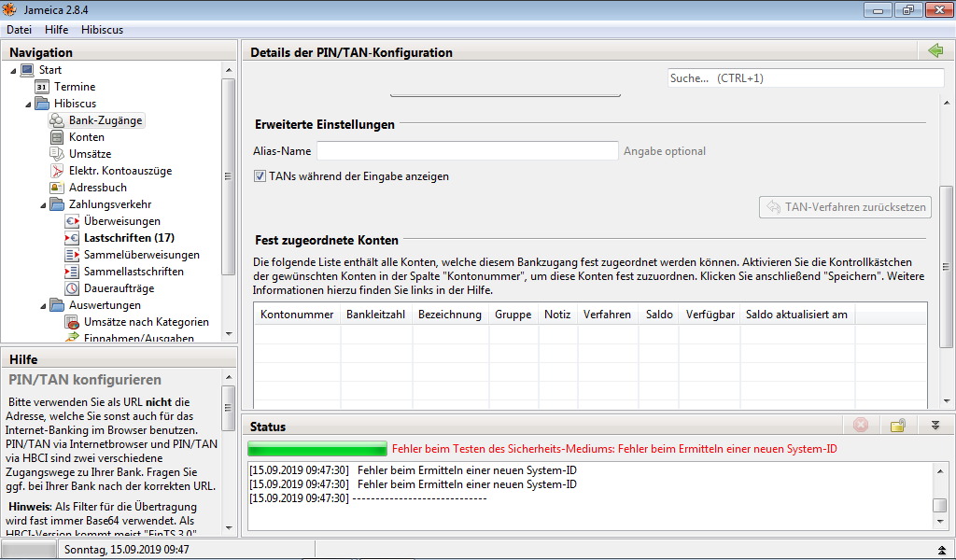Collapse the Auswertungen tree node

pyautogui.click(x=44, y=305)
